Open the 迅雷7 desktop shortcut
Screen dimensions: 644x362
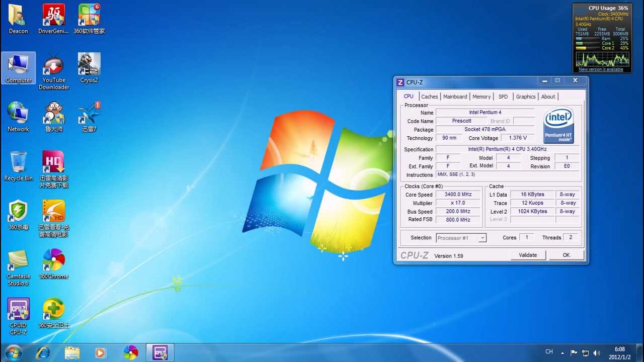point(89,117)
